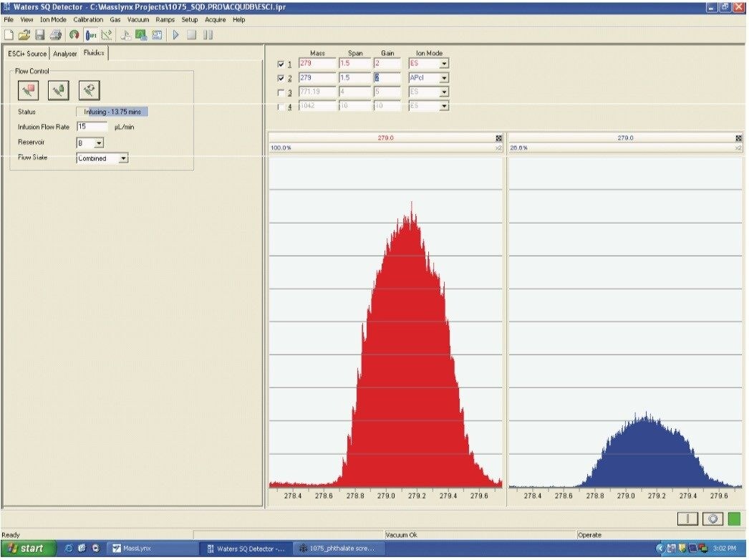Switch to MassLynx taskbar window
Screen dimensions: 749x560
pos(152,549)
